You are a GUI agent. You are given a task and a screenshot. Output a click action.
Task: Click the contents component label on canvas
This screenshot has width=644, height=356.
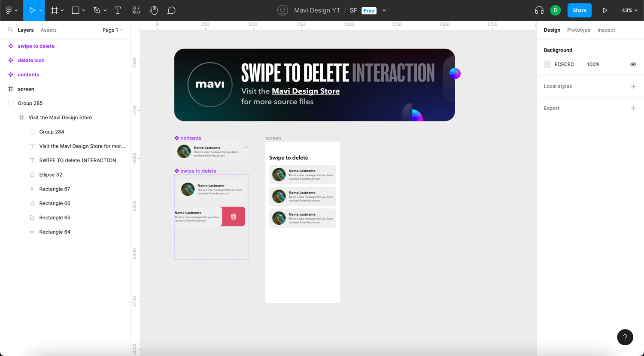[x=188, y=138]
